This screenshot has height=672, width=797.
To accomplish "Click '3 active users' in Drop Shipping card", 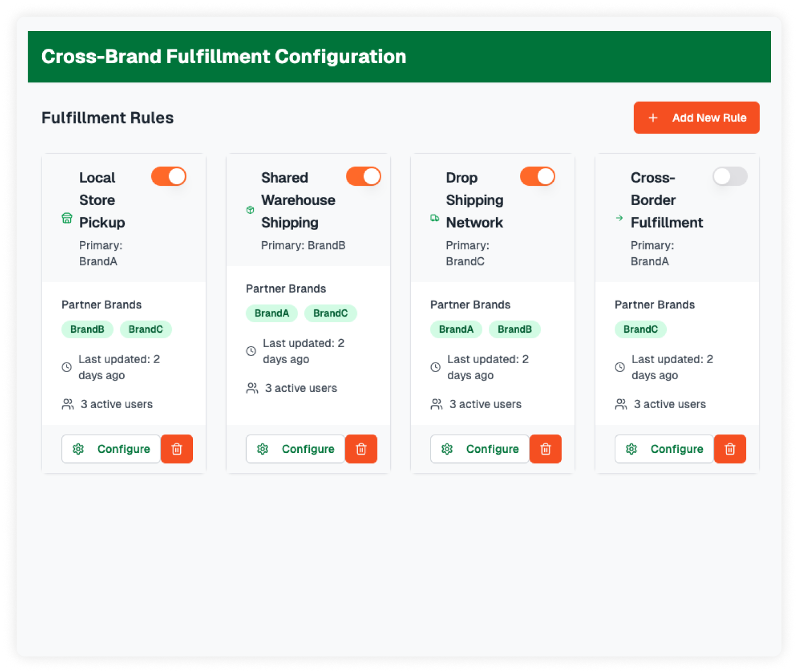I will click(x=486, y=404).
